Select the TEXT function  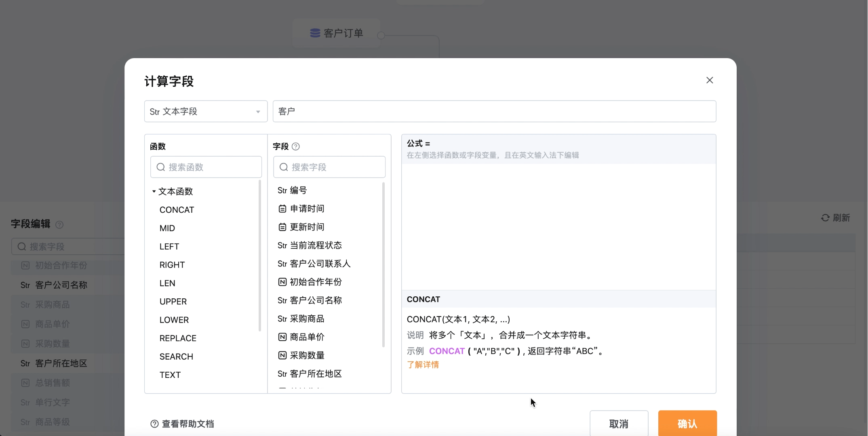pos(170,375)
